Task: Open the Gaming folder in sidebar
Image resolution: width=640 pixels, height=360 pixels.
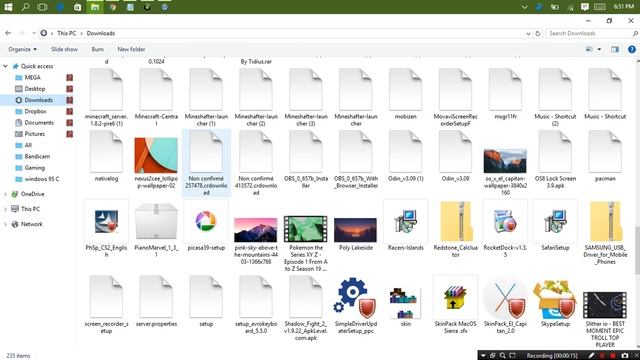Action: (35, 168)
